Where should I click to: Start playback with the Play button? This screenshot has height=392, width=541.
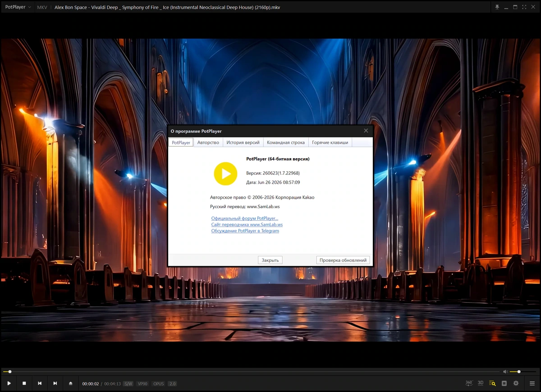9,383
